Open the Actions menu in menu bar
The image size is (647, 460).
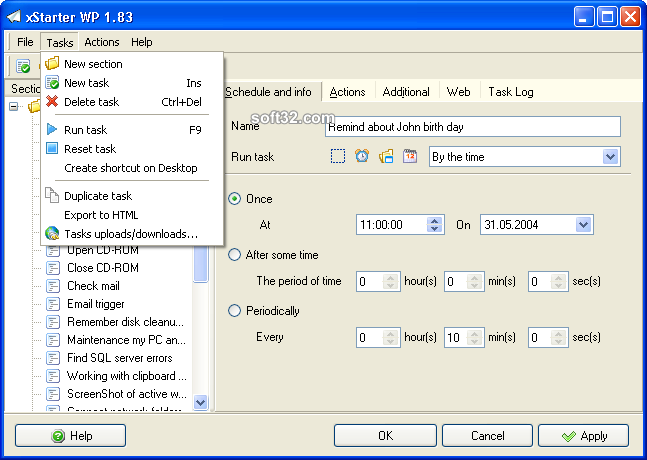(102, 42)
